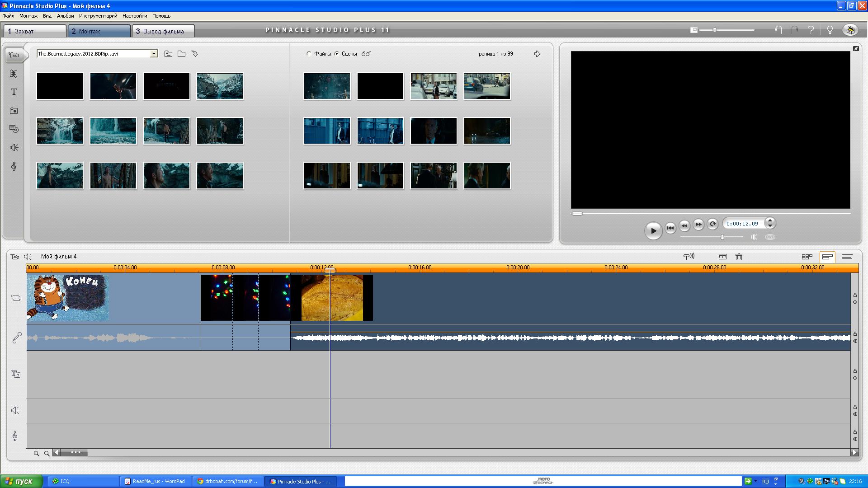Hide the main video track eye
868x488 pixels.
[855, 302]
